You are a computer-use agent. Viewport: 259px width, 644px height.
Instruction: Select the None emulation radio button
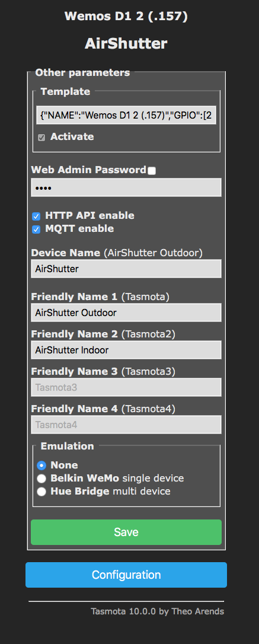[41, 466]
